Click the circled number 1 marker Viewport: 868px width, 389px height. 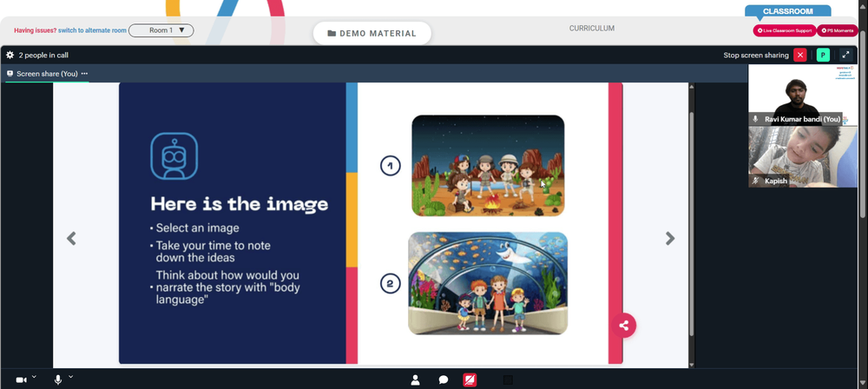click(391, 165)
